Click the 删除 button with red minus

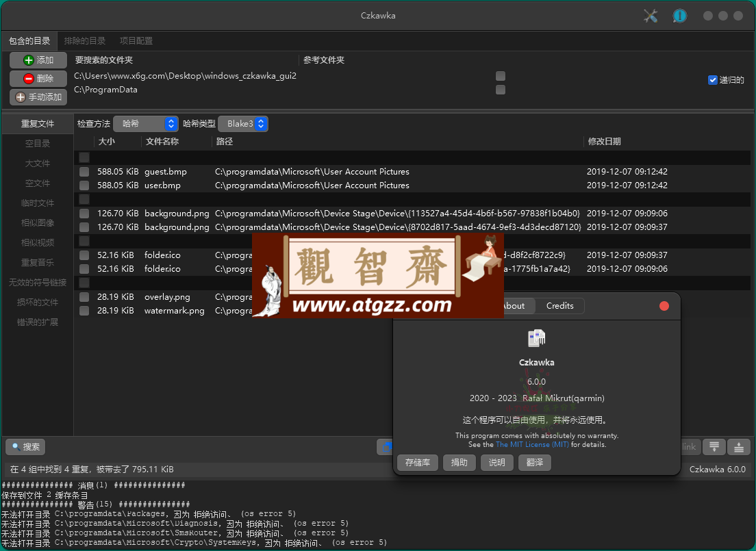click(38, 79)
